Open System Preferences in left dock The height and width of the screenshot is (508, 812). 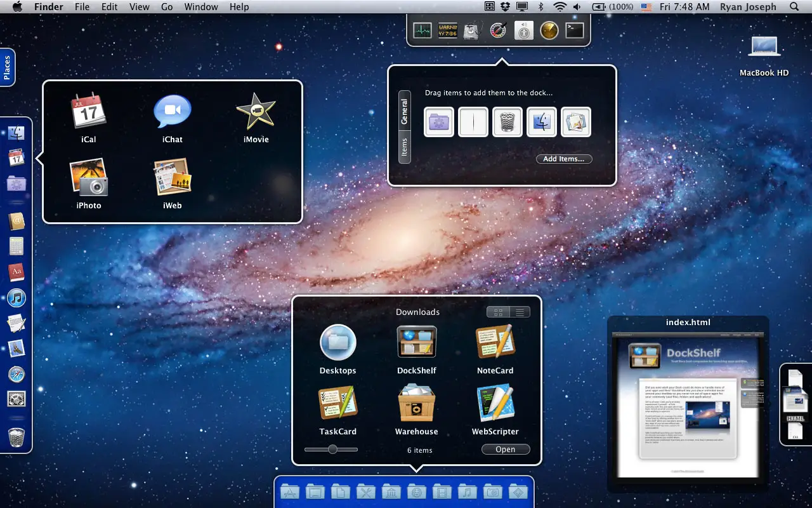[x=16, y=399]
